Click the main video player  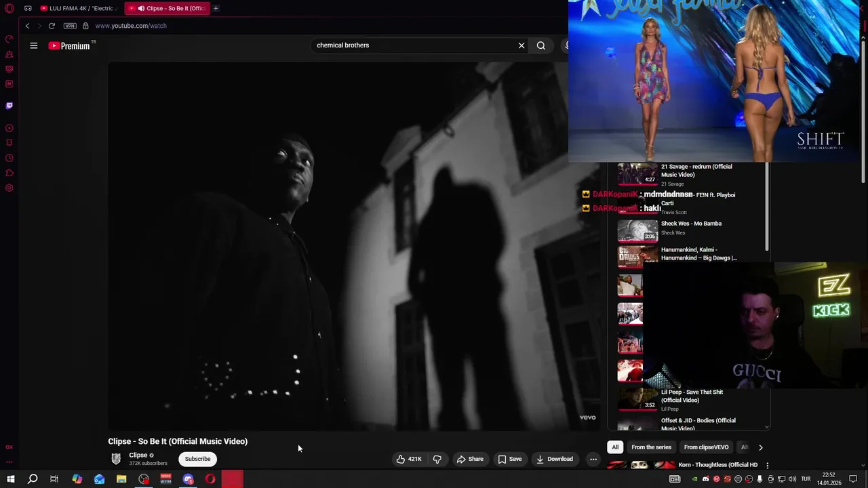tap(354, 245)
